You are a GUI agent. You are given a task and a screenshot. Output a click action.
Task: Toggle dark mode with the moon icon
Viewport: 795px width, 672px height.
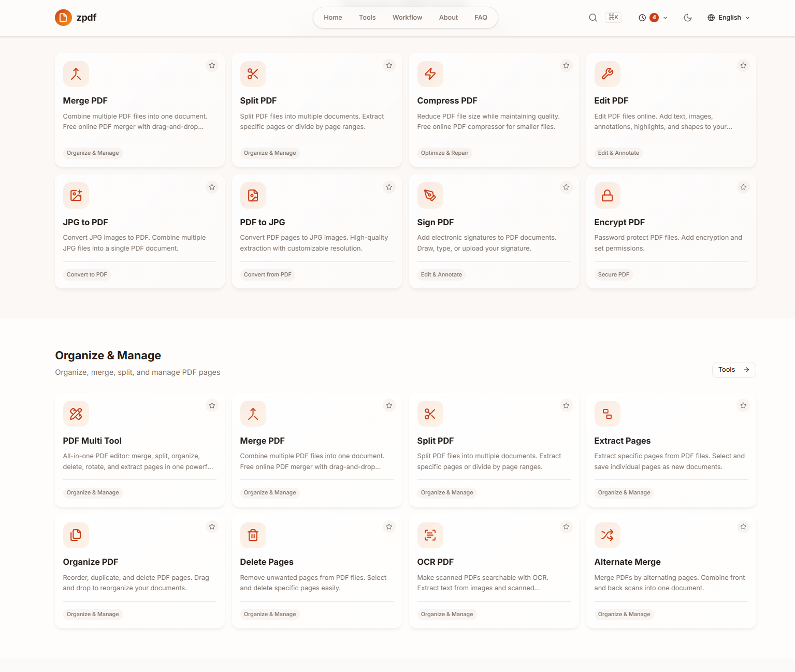coord(688,18)
